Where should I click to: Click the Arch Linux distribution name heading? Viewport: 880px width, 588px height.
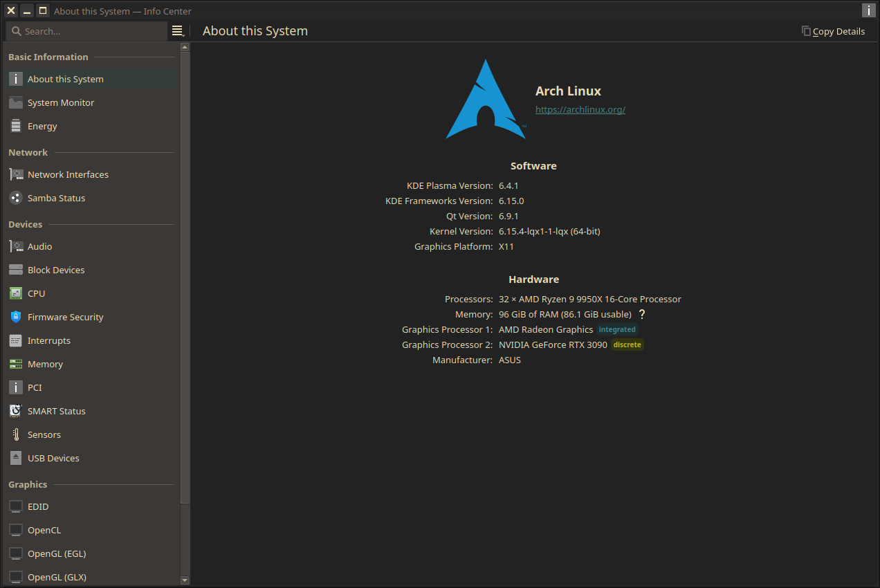pos(568,91)
